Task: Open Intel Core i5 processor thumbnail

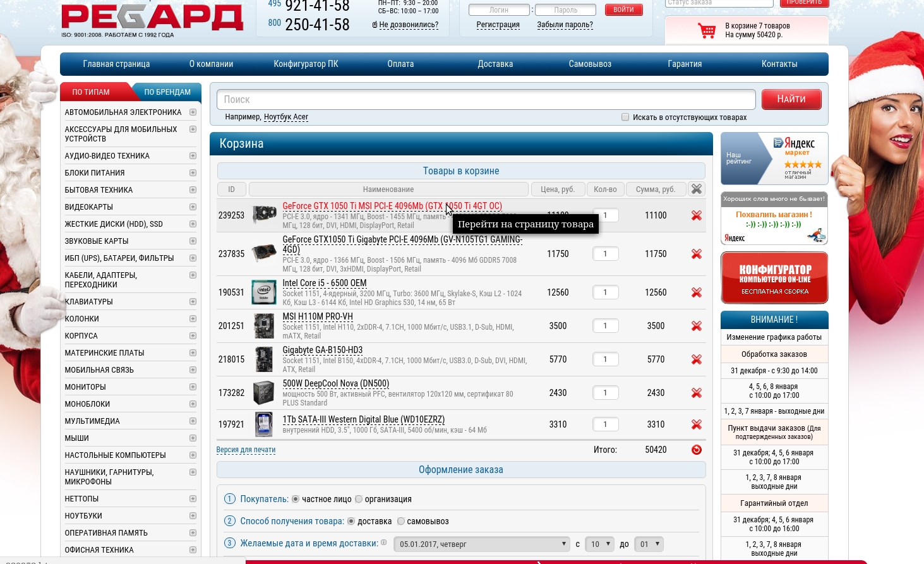Action: [x=264, y=292]
